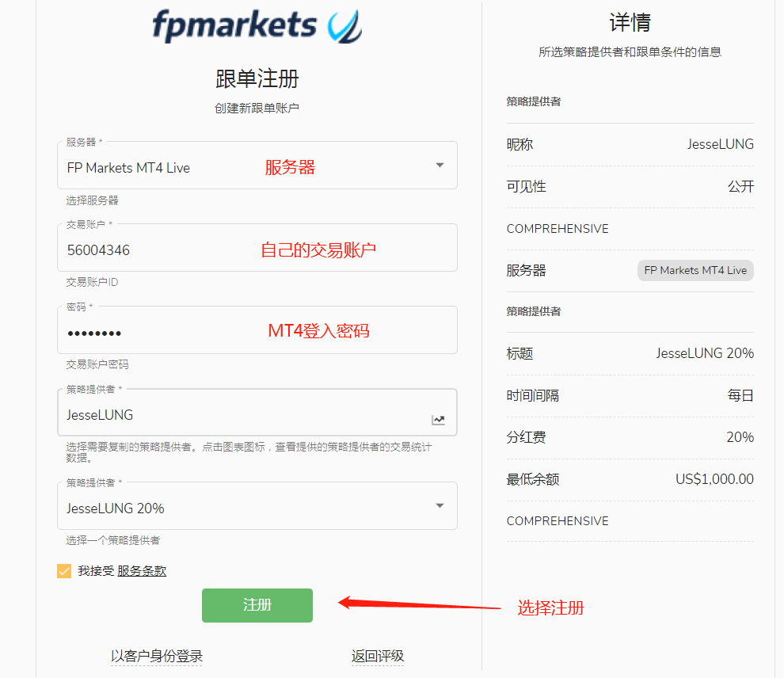Click the FP Markets MT4 Live server chip
The width and height of the screenshot is (784, 678).
coord(695,271)
